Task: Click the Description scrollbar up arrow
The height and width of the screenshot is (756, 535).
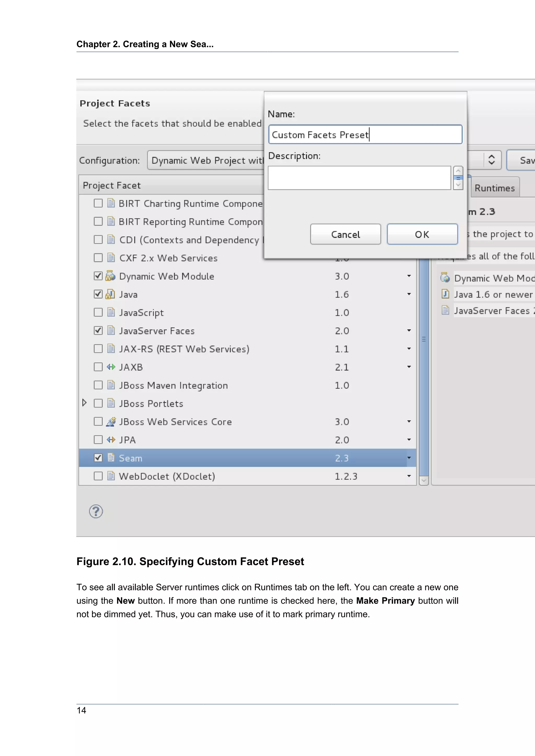Action: (x=458, y=170)
